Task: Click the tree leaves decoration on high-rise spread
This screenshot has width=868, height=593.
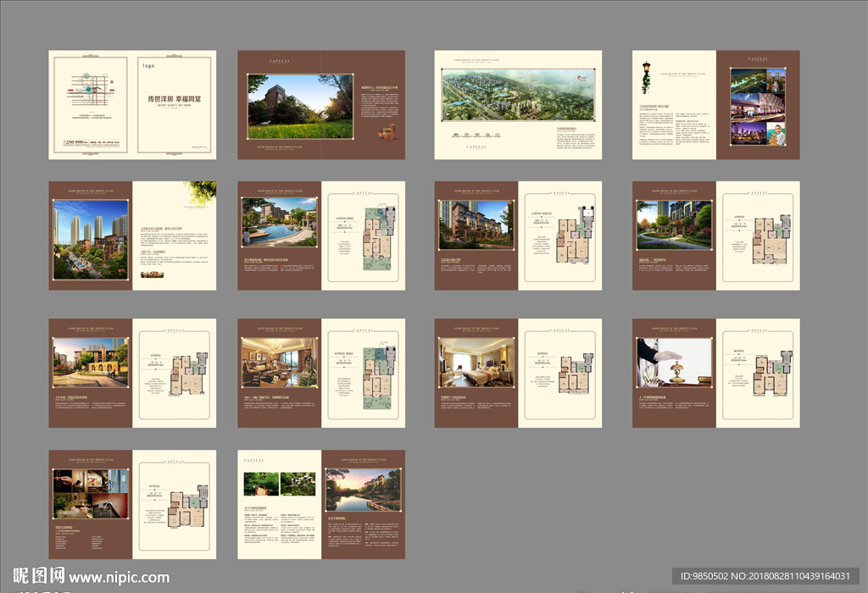Action: pyautogui.click(x=201, y=191)
